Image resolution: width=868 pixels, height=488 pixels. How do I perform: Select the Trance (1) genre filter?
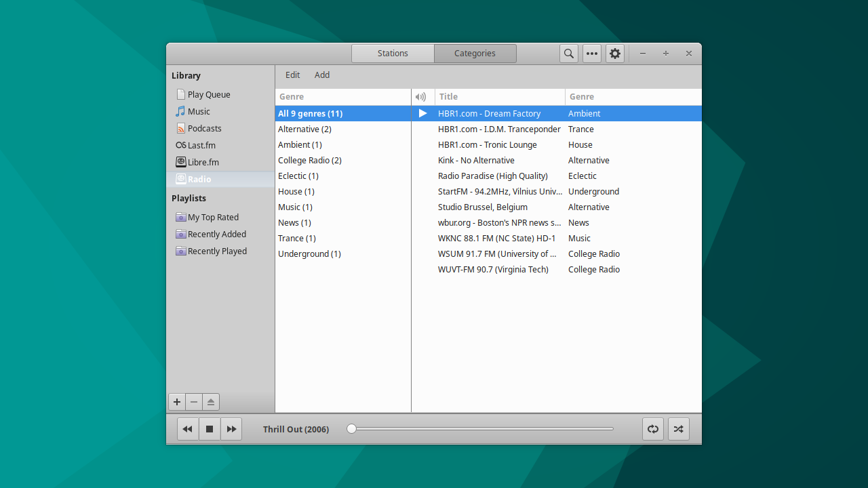click(296, 238)
